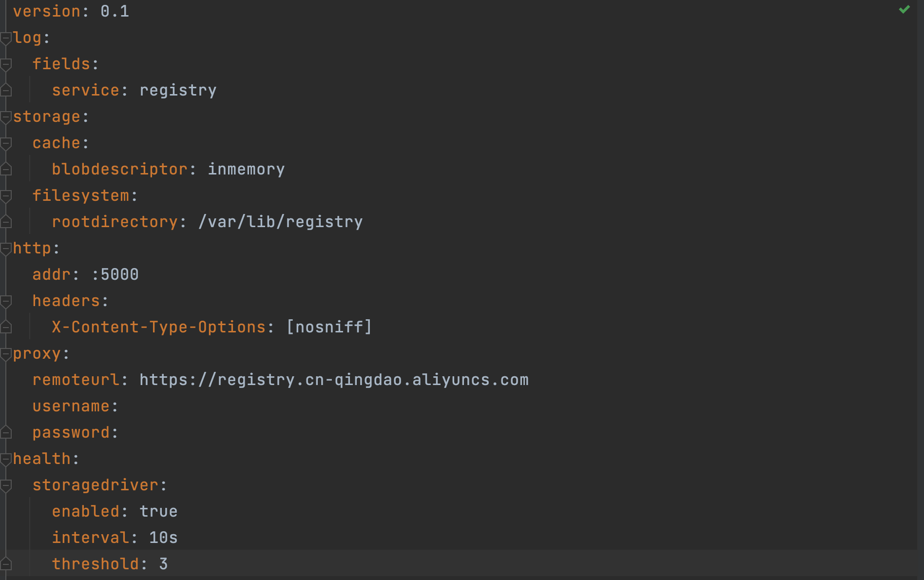Viewport: 924px width, 580px height.
Task: Click the 'headers' key
Action: (x=66, y=301)
